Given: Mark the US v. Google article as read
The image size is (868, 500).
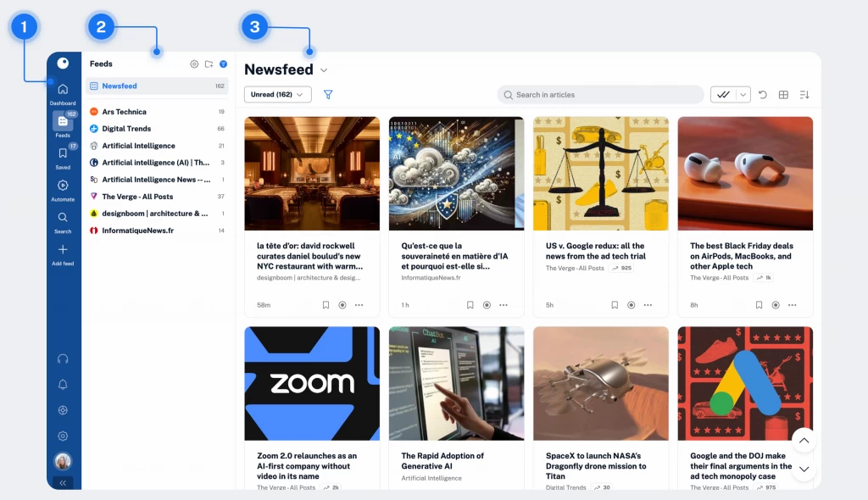Looking at the screenshot, I should tap(632, 305).
